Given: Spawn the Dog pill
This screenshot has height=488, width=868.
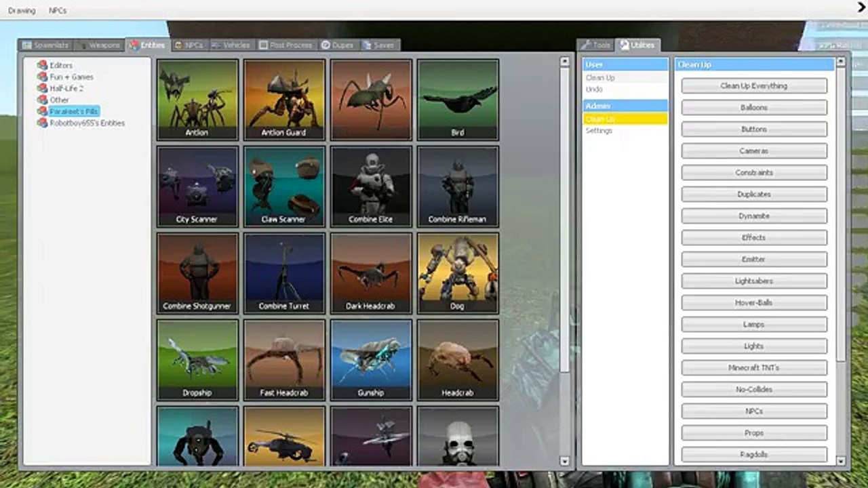Looking at the screenshot, I should pyautogui.click(x=458, y=273).
